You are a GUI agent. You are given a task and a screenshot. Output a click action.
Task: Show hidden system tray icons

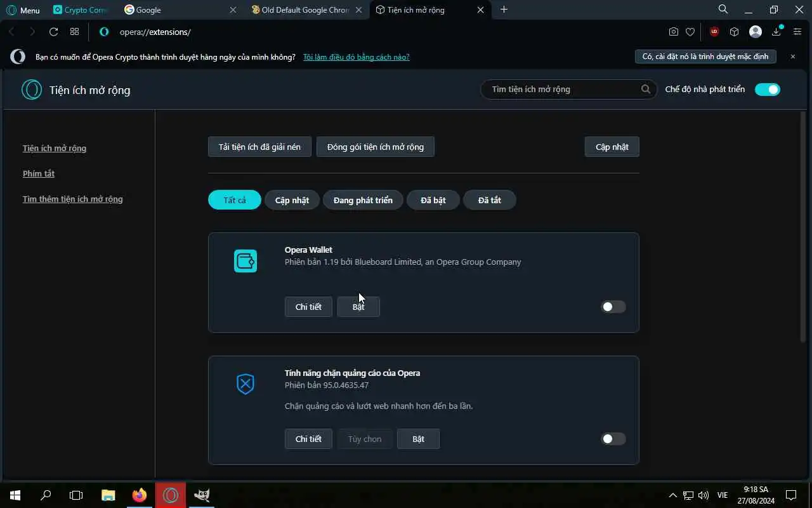point(673,495)
